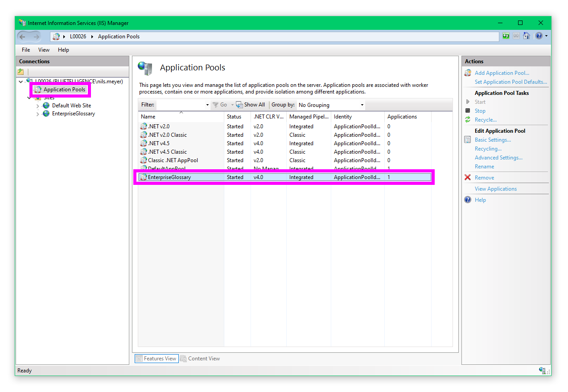The width and height of the screenshot is (568, 392).
Task: Sort by the Status column header
Action: click(x=234, y=117)
